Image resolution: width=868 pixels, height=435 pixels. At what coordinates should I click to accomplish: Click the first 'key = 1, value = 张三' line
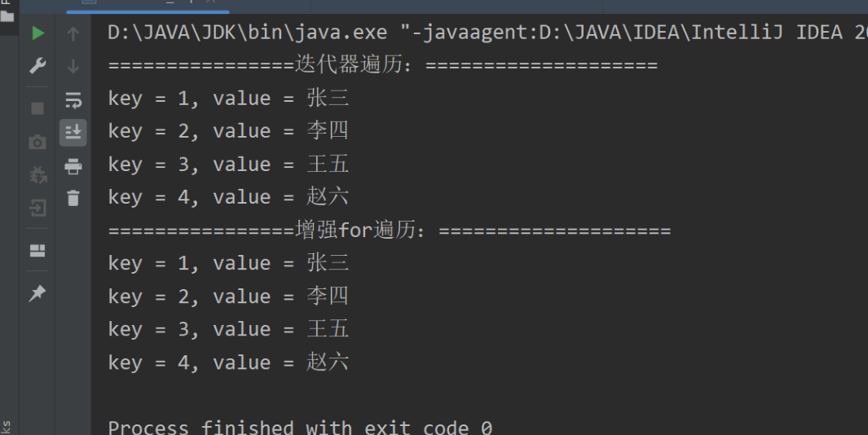[228, 98]
